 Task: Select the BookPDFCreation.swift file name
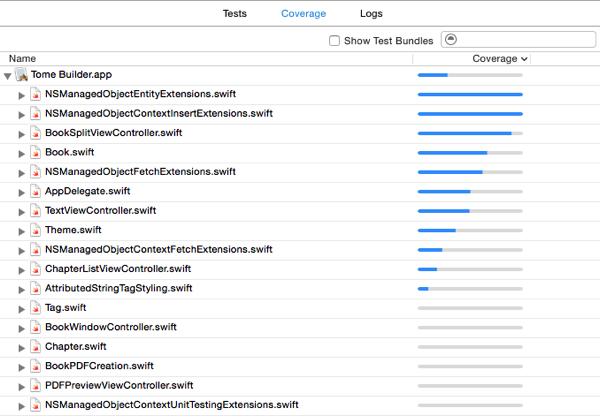click(x=99, y=366)
